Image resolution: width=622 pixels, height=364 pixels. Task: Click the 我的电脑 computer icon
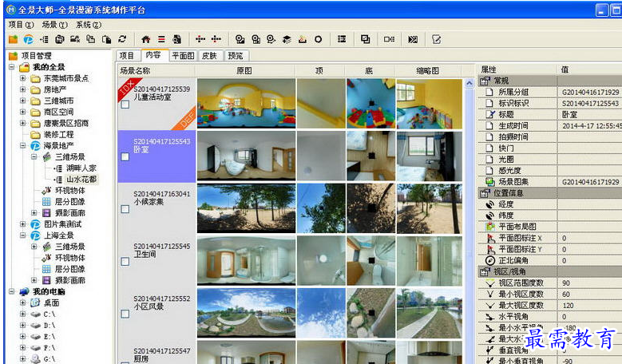(24, 291)
